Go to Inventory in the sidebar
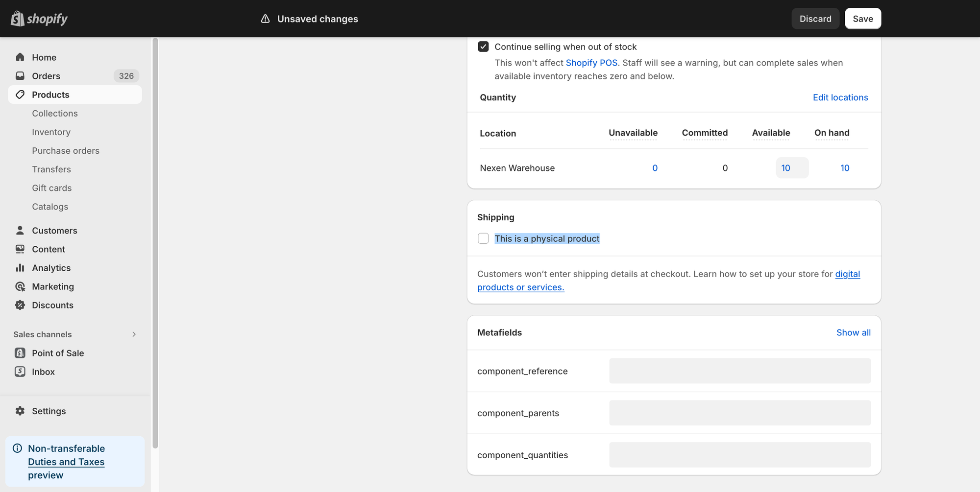The image size is (980, 492). coord(51,132)
